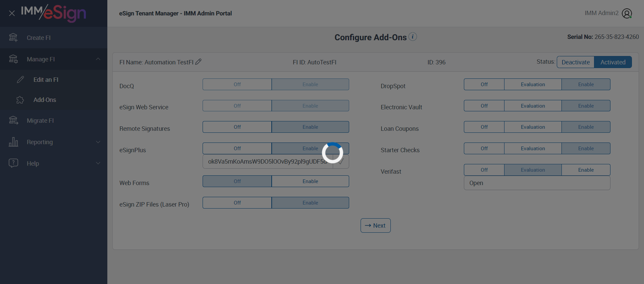
Task: Turn eSign ZIP Files (Laser Pro) Off
Action: tap(237, 203)
